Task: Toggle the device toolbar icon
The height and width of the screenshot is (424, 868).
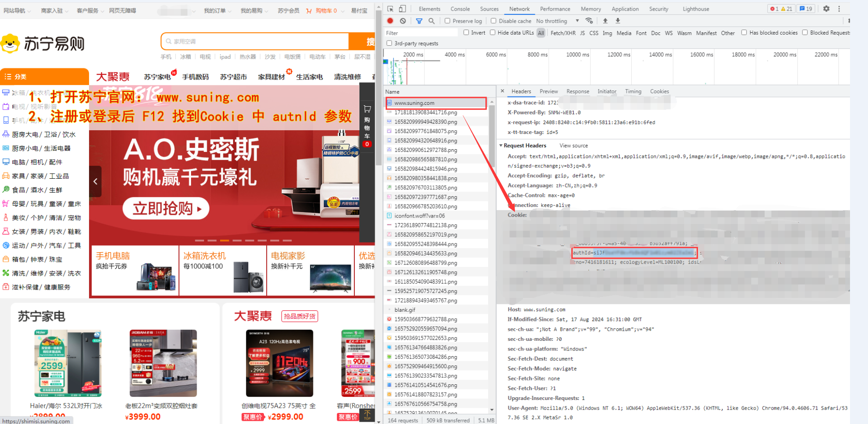Action: tap(402, 9)
